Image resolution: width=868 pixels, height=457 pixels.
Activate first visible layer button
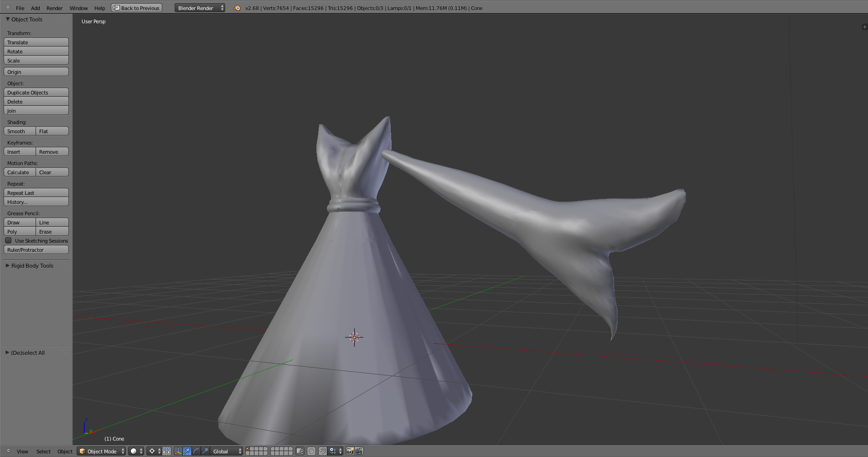click(x=248, y=449)
